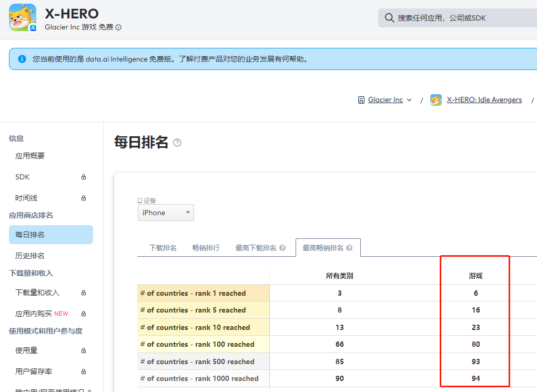Switch to the 畅销排行 tab
The height and width of the screenshot is (392, 537).
click(206, 248)
